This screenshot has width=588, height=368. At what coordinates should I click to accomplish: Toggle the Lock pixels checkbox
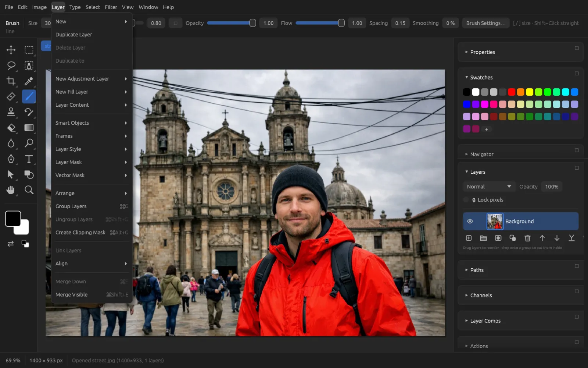466,200
